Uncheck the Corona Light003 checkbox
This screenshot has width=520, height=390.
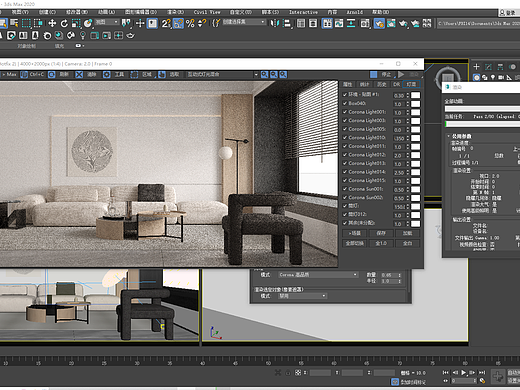pyautogui.click(x=345, y=121)
